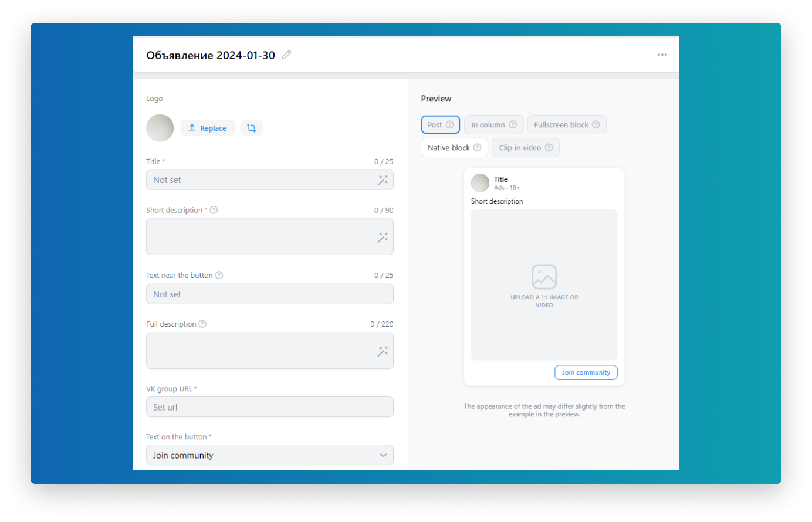This screenshot has height=522, width=812.
Task: Switch to the In column preview
Action: [488, 124]
